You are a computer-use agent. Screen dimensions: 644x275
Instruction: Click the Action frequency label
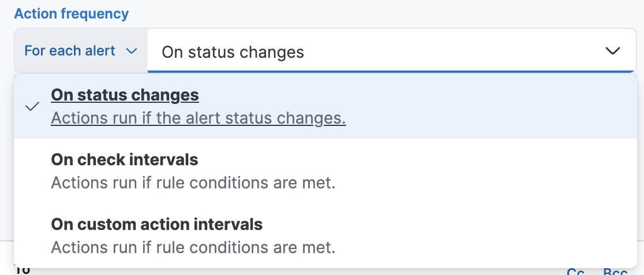pyautogui.click(x=72, y=13)
